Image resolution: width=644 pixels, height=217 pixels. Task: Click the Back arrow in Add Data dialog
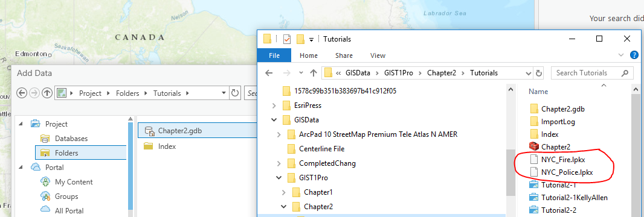click(22, 93)
